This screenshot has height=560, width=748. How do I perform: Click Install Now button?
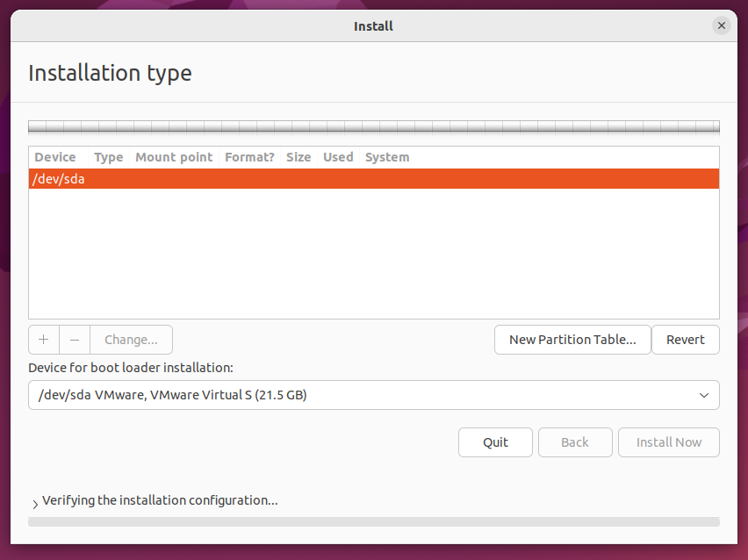pos(669,442)
